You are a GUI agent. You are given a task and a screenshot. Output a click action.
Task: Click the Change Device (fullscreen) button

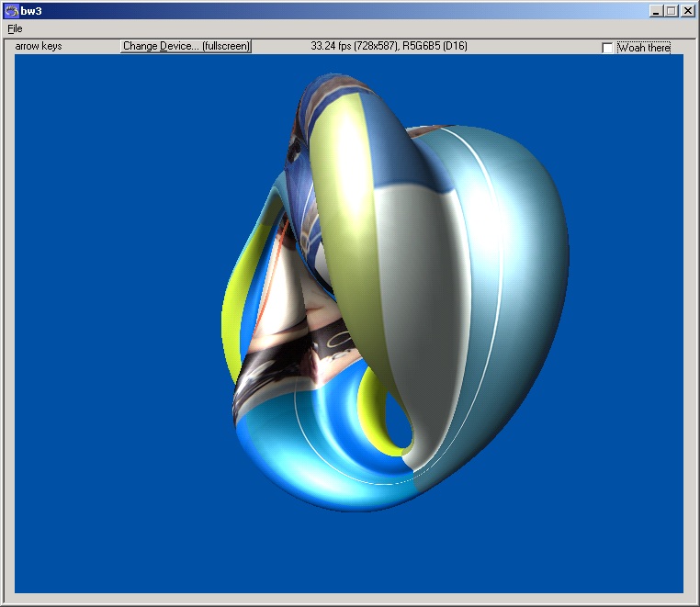point(186,46)
